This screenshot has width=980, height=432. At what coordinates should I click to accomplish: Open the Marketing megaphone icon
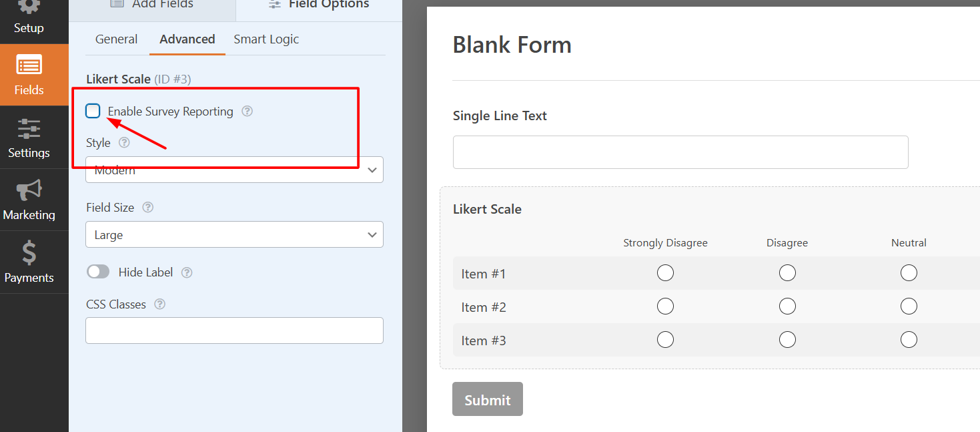[29, 199]
